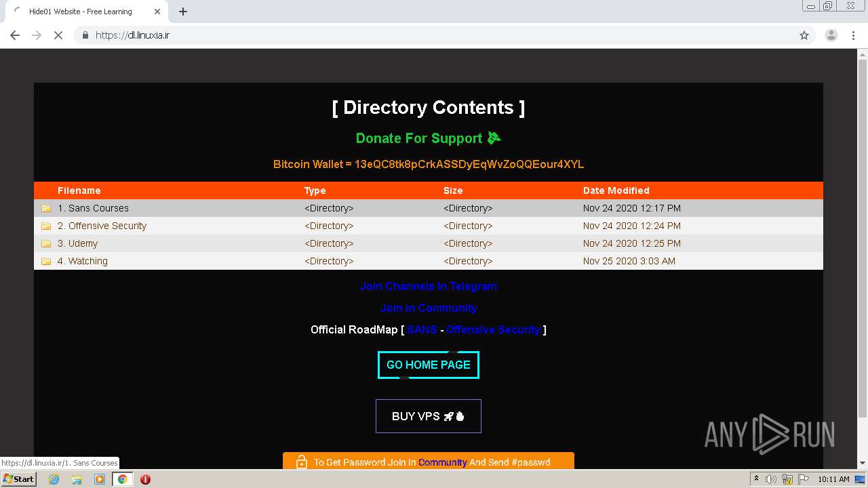Viewport: 868px width, 488px height.
Task: Click the forward navigation arrow
Action: pyautogui.click(x=37, y=35)
